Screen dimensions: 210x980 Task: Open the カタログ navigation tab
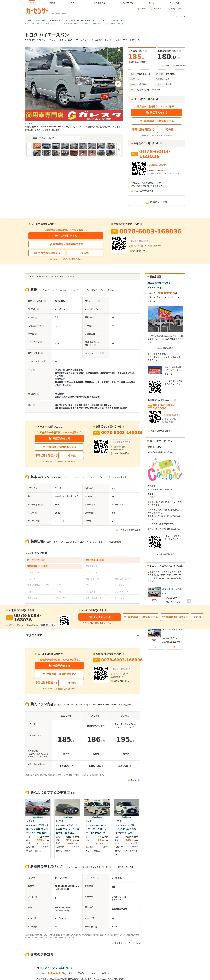[x=75, y=3]
